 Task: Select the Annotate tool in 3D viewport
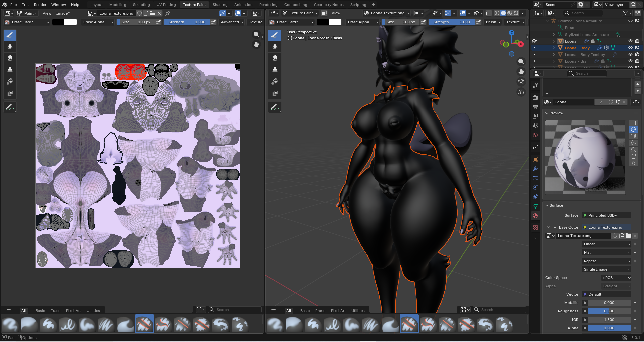click(275, 107)
